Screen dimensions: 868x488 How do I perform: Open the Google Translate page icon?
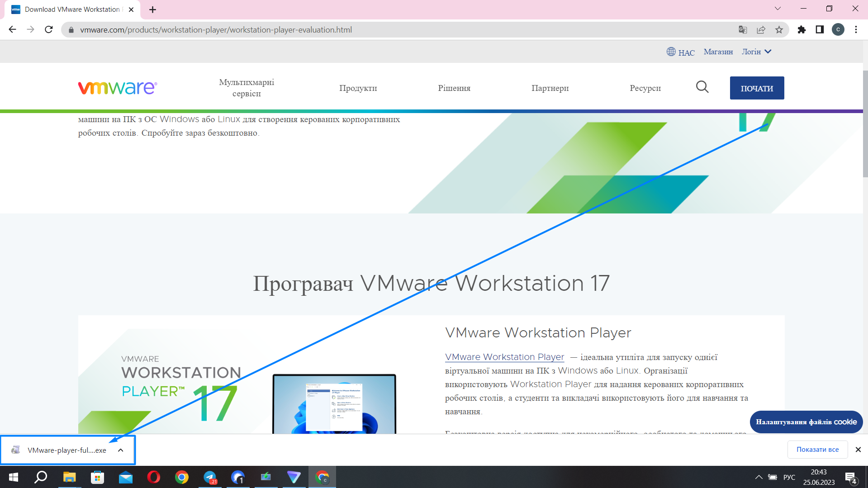click(x=743, y=30)
